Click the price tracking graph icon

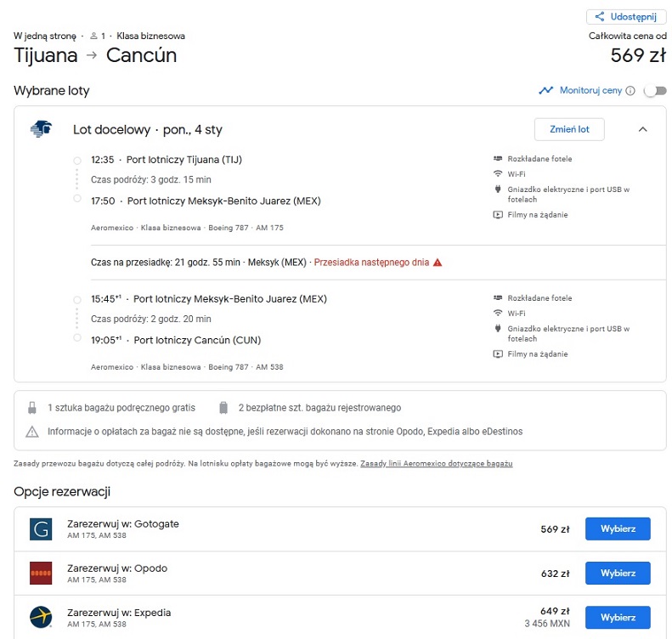tap(545, 90)
